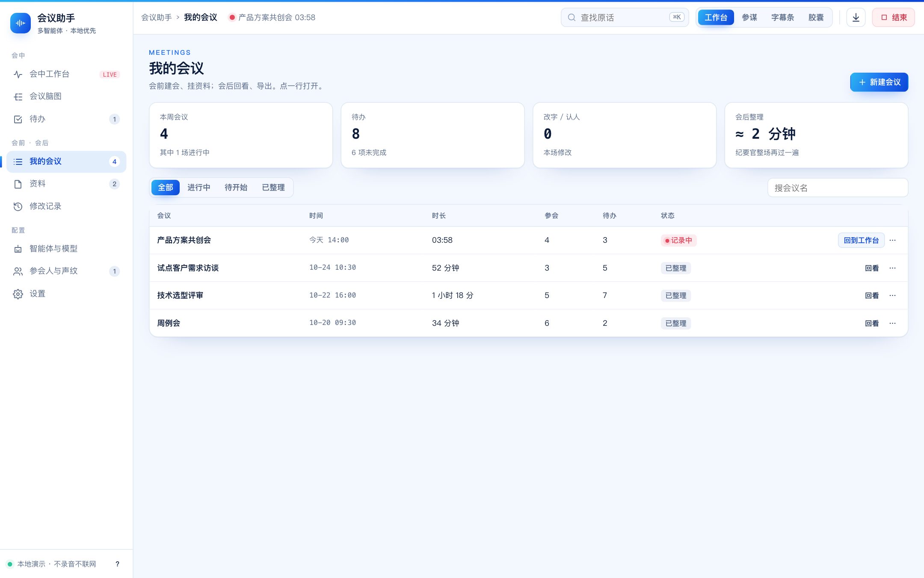The width and height of the screenshot is (924, 578).
Task: Switch to 字幕条 view mode
Action: point(783,18)
